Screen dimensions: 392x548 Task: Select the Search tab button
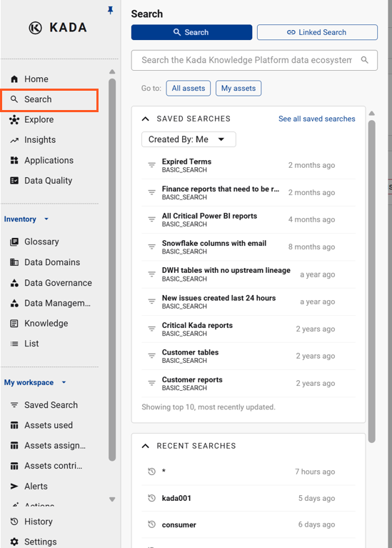click(x=191, y=32)
